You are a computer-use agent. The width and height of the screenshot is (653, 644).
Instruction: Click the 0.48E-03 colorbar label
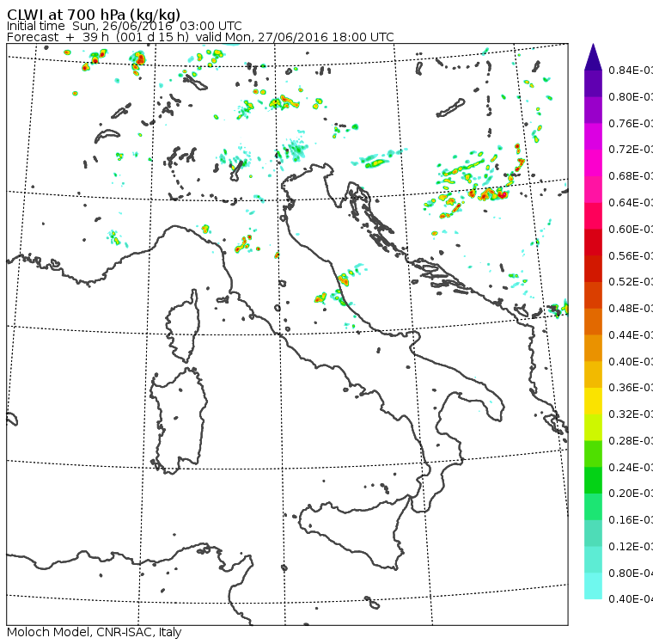(x=631, y=309)
